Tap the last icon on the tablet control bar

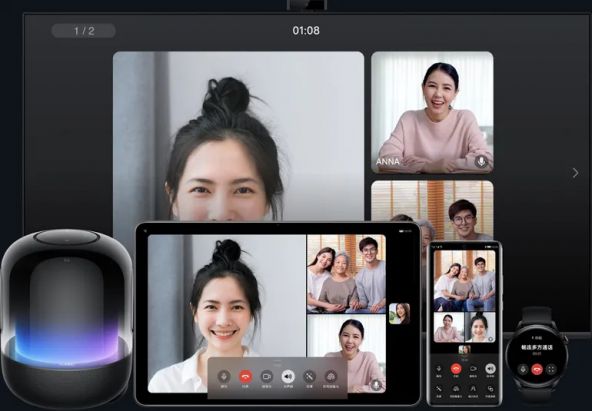331,376
